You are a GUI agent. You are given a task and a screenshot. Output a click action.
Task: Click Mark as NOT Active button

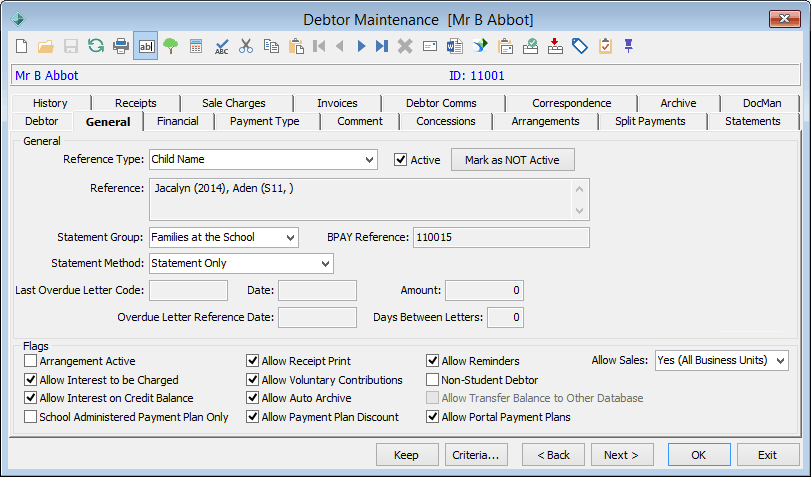[x=513, y=160]
